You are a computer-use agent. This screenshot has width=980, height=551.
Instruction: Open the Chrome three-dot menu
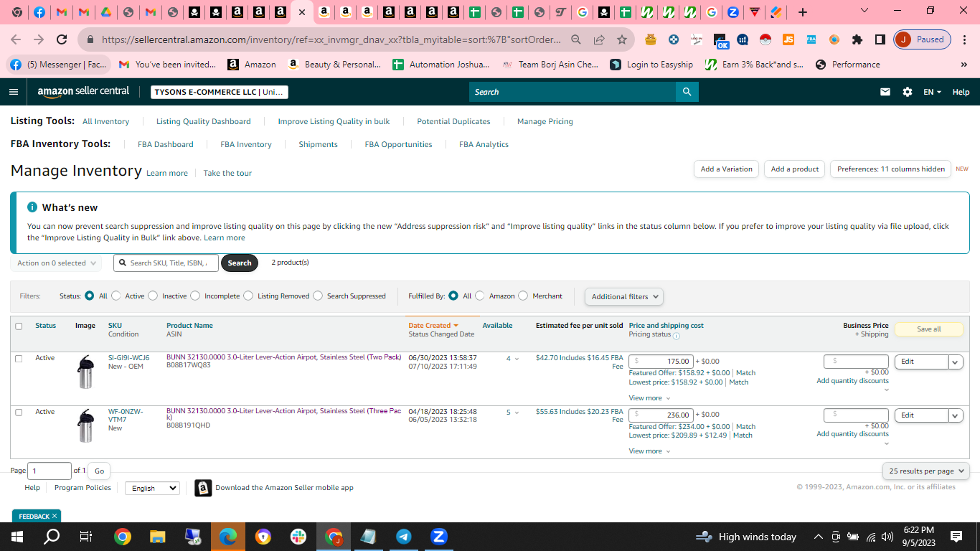964,39
